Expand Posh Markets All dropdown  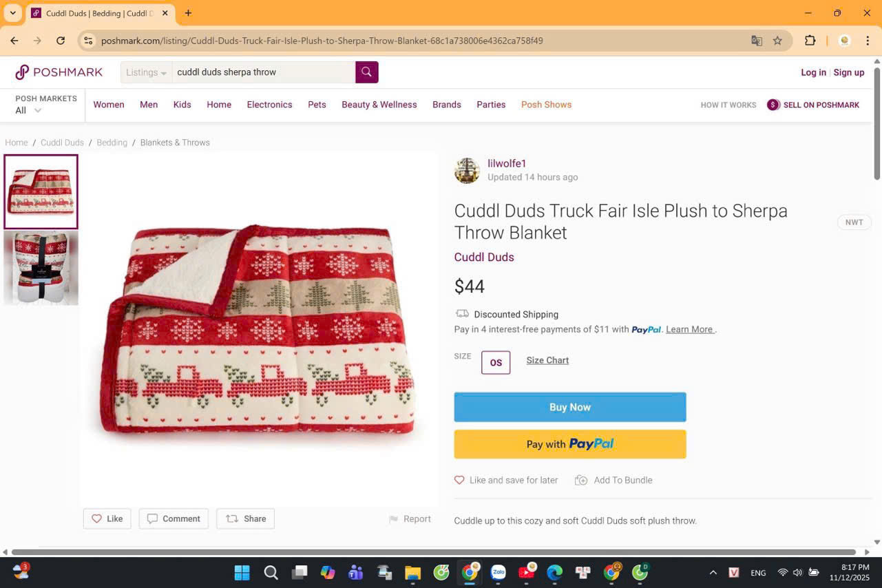click(x=29, y=110)
